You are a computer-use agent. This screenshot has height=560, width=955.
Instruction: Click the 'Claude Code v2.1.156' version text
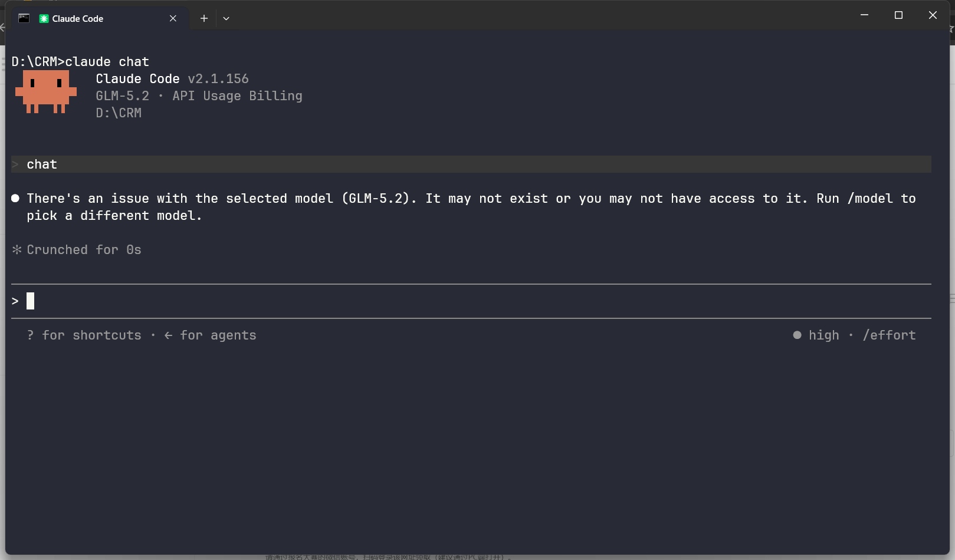(x=172, y=79)
